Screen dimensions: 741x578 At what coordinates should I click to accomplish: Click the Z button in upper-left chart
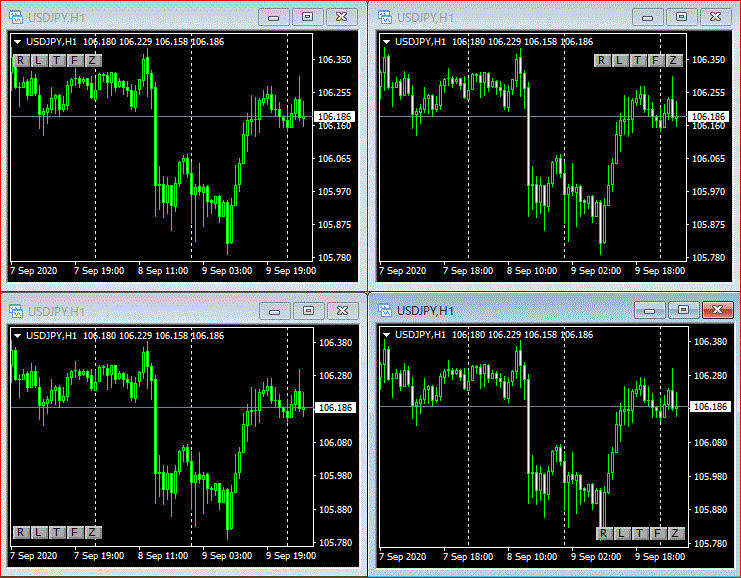(x=93, y=60)
